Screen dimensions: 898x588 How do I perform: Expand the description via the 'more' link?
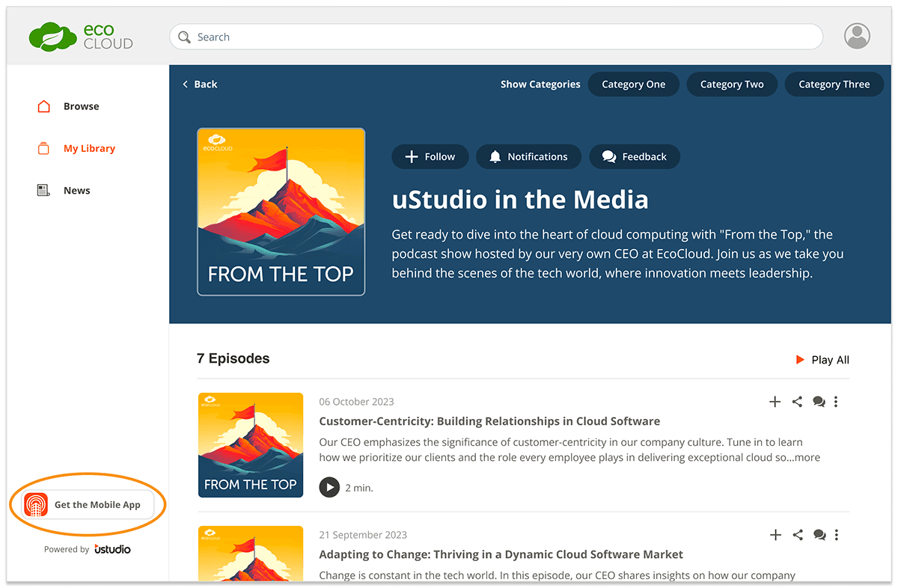click(x=807, y=457)
